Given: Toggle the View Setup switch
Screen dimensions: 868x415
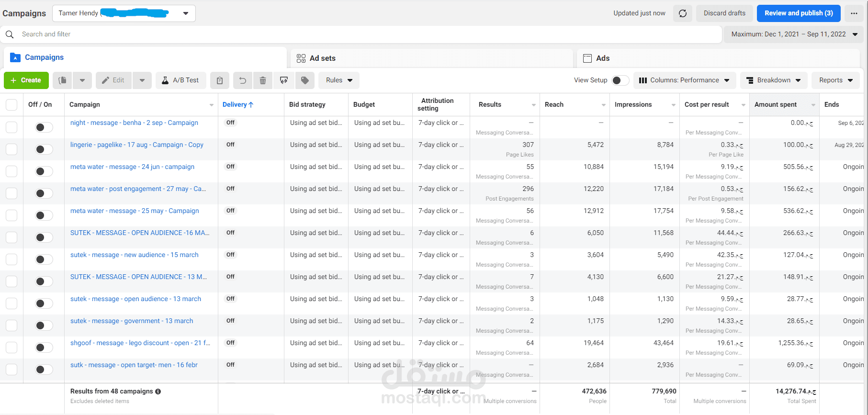Looking at the screenshot, I should pyautogui.click(x=620, y=80).
